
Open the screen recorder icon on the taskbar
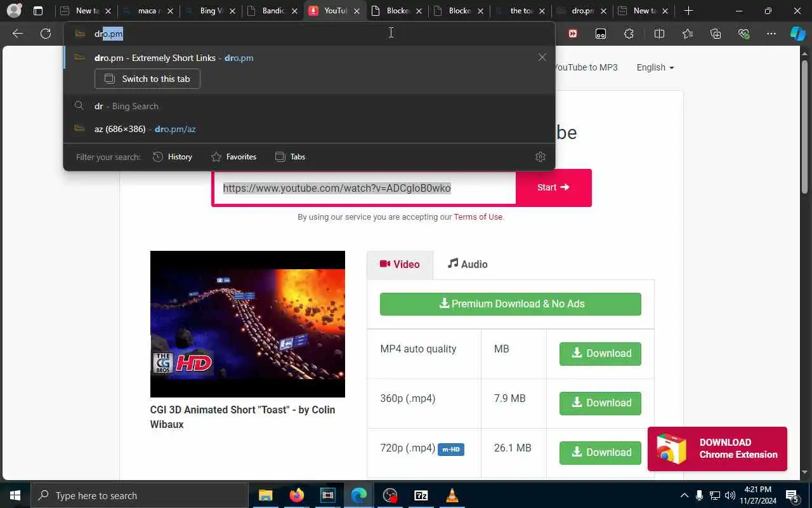click(390, 495)
